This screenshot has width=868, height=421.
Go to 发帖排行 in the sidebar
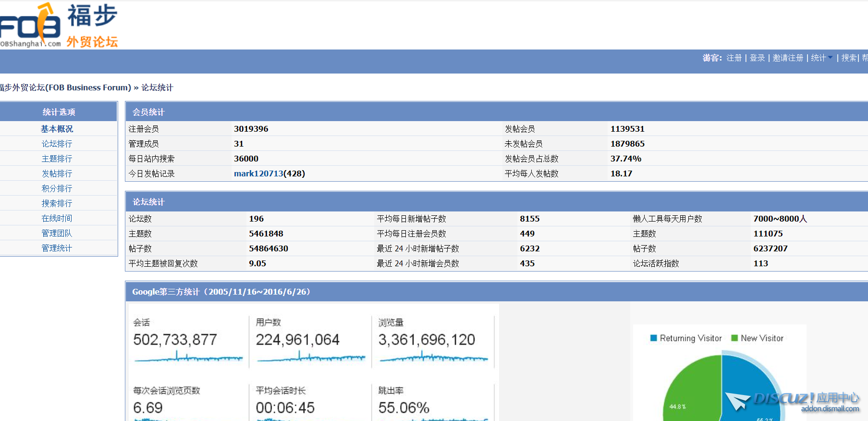tap(57, 173)
